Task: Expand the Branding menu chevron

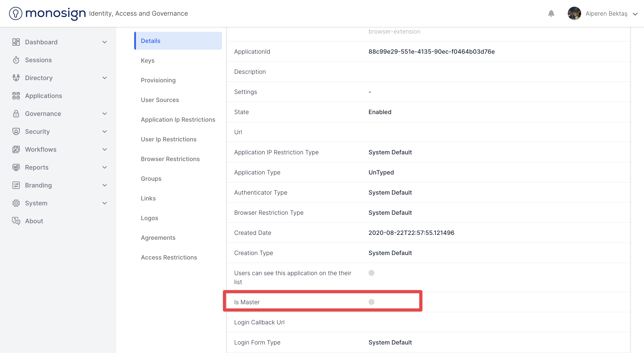Action: pyautogui.click(x=105, y=185)
